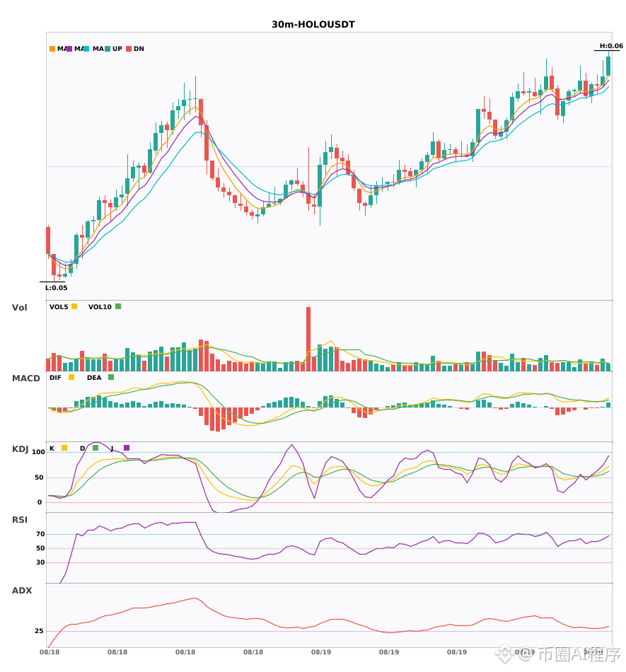Click the green D legend swatch
The width and height of the screenshot is (626, 672).
coord(95,448)
